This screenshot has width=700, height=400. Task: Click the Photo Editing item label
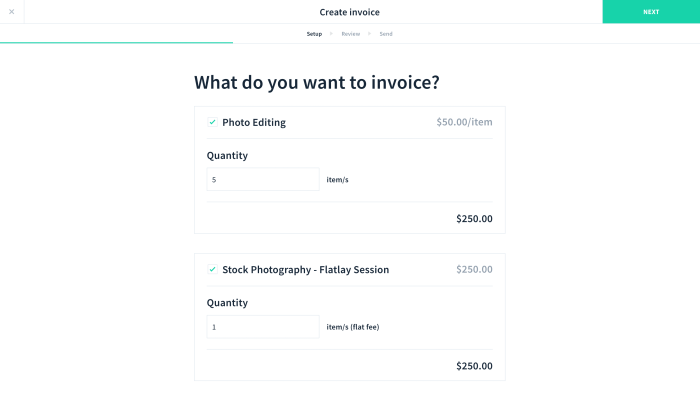click(x=254, y=123)
